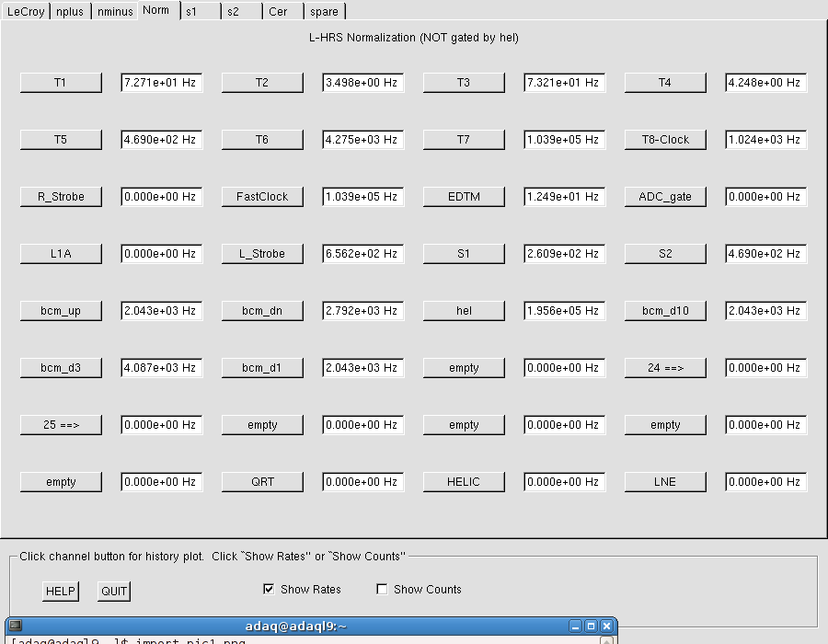
Task: Open L_Strobe history plot
Action: pos(262,254)
